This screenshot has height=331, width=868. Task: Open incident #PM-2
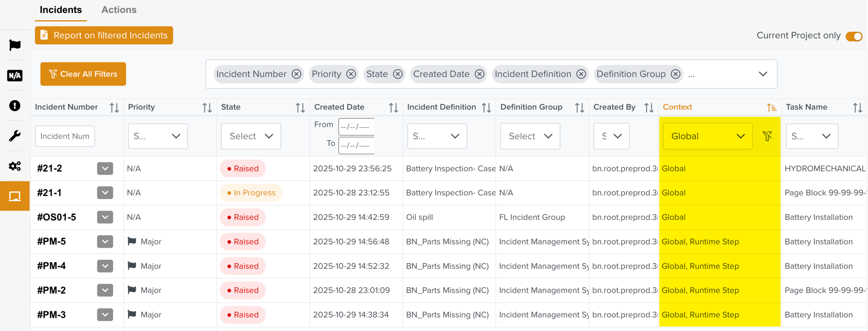point(51,290)
